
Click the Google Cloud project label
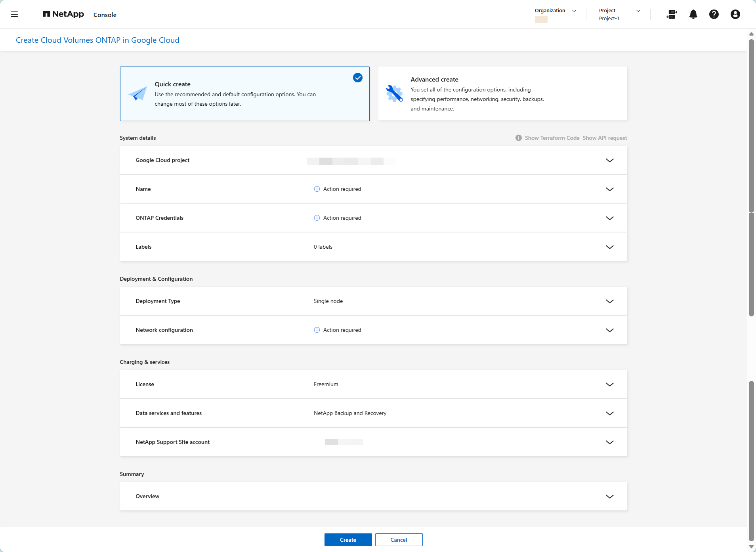point(162,160)
